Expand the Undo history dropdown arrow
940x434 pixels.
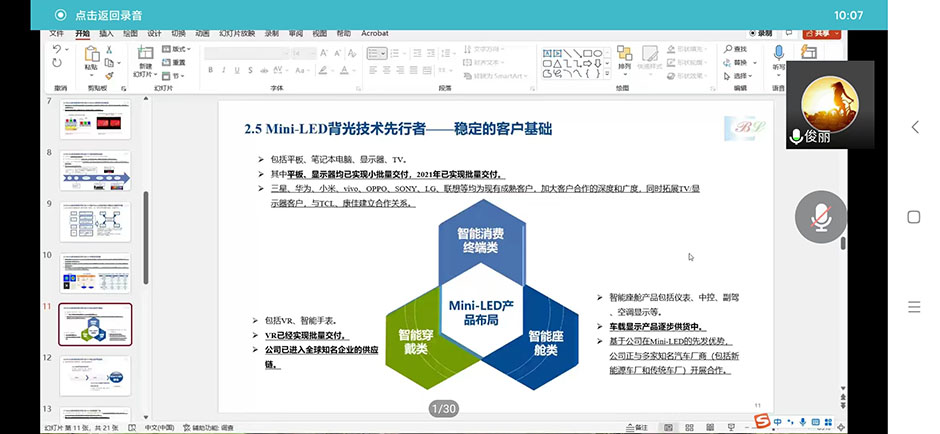[x=67, y=49]
